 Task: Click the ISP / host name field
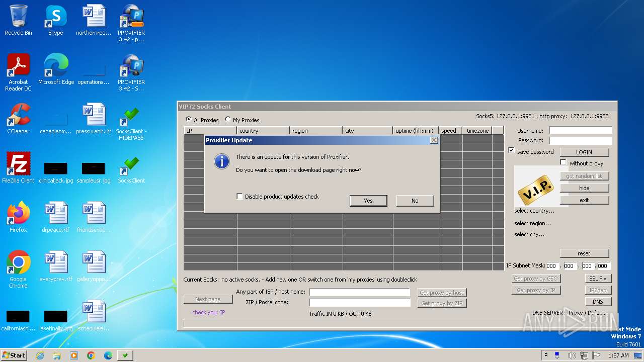(360, 292)
